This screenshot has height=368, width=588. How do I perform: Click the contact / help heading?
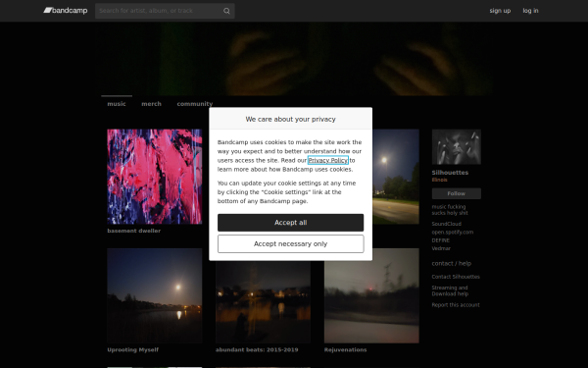pyautogui.click(x=452, y=263)
